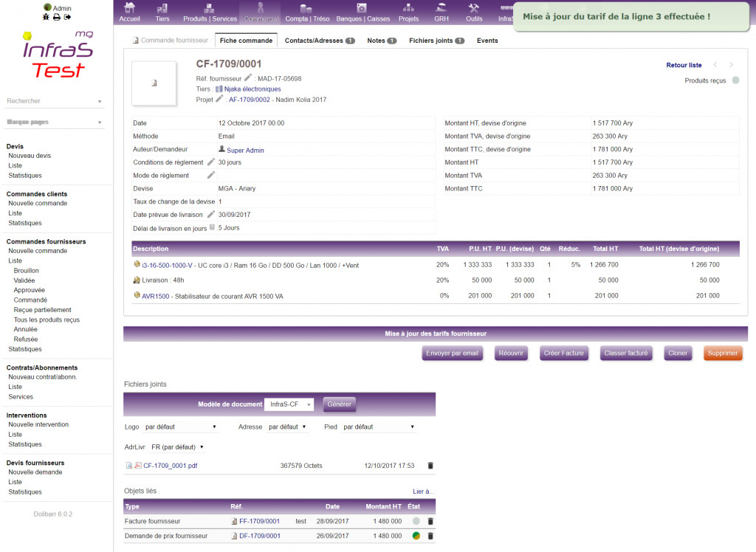Screen dimensions: 756x552
Task: Click the logout icon beside the printer
Action: (67, 17)
